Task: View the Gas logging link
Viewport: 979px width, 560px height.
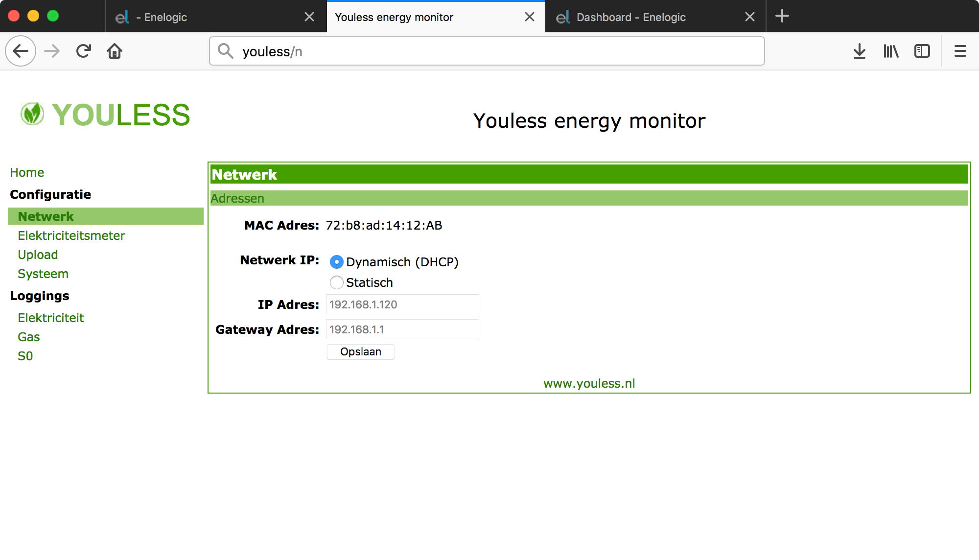Action: (29, 337)
